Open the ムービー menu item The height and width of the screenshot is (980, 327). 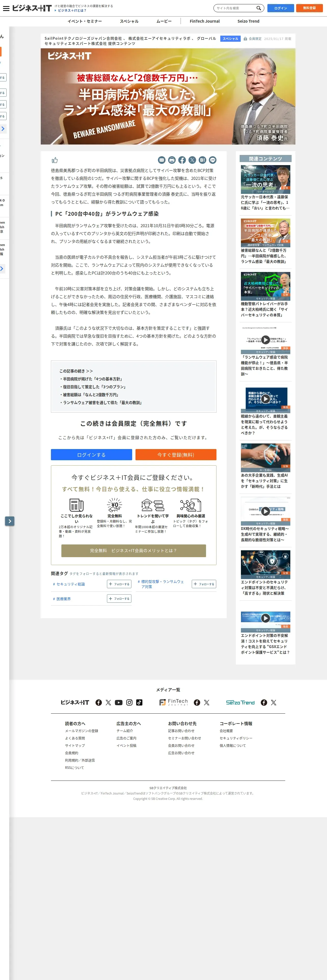point(164,21)
